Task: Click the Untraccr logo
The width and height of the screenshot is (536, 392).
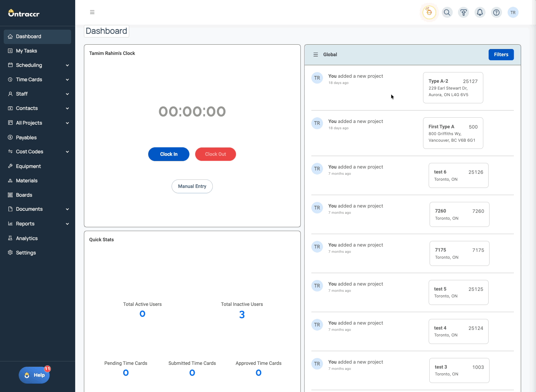Action: click(x=24, y=13)
